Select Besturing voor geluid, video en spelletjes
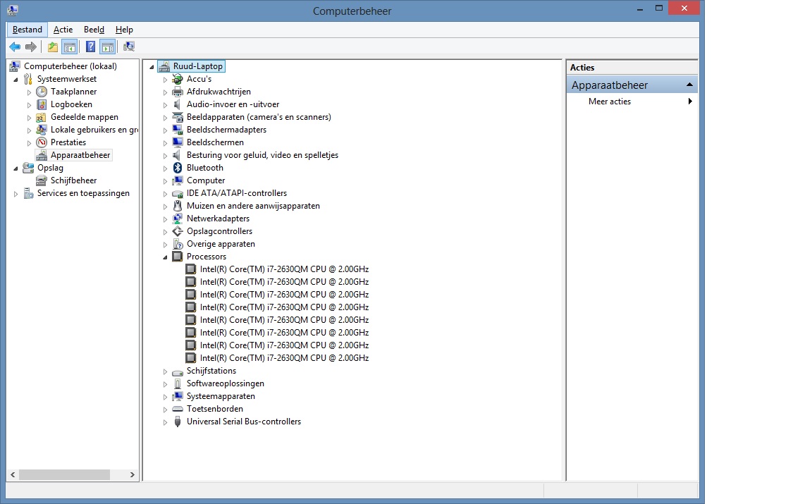Screen dimensions: 812x504 tap(262, 155)
